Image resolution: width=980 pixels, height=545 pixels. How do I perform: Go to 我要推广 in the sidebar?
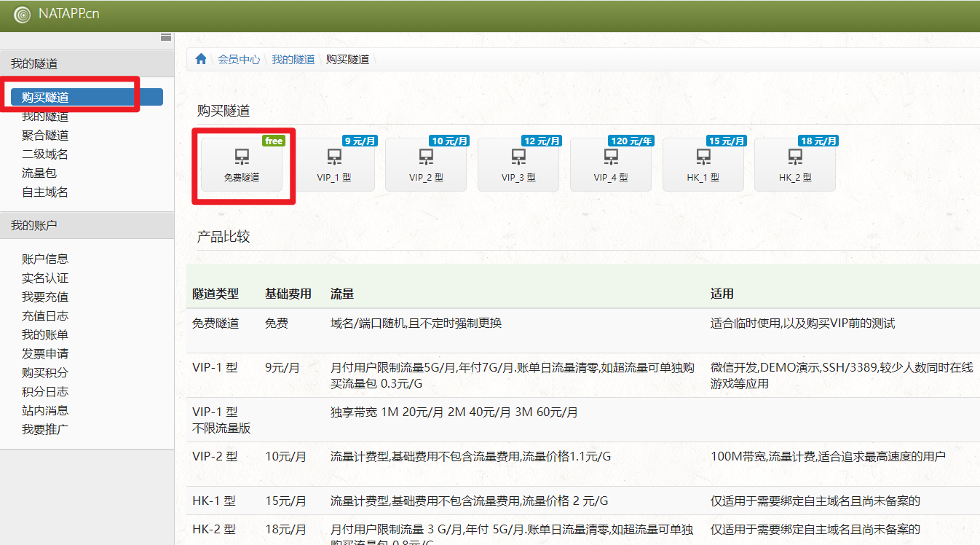45,430
